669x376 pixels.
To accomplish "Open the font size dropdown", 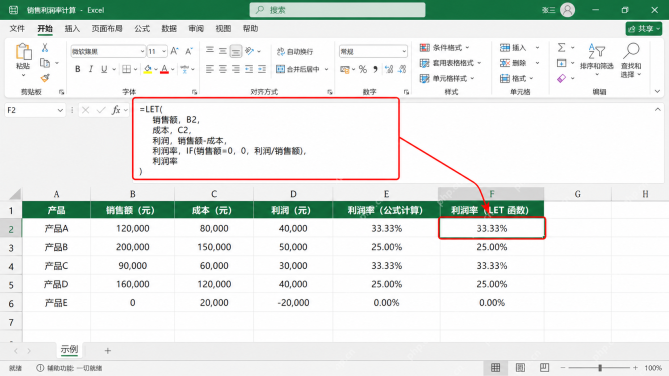I will (x=164, y=51).
